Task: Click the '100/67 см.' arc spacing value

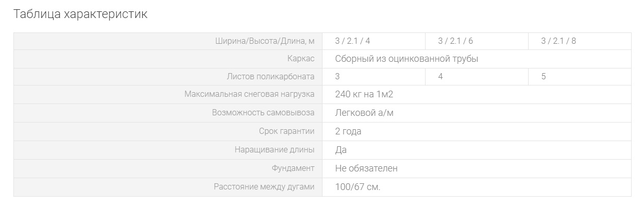Action: click(x=358, y=187)
